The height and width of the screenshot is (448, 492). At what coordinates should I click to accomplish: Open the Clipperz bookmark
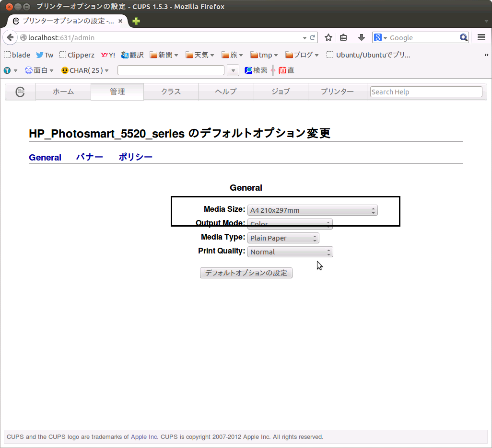pos(77,55)
